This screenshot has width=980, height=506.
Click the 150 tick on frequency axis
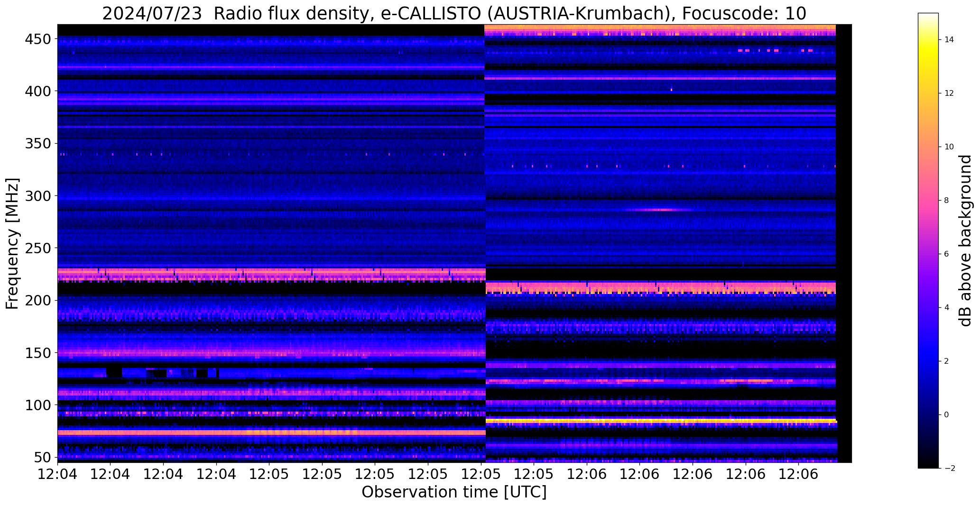pyautogui.click(x=37, y=353)
